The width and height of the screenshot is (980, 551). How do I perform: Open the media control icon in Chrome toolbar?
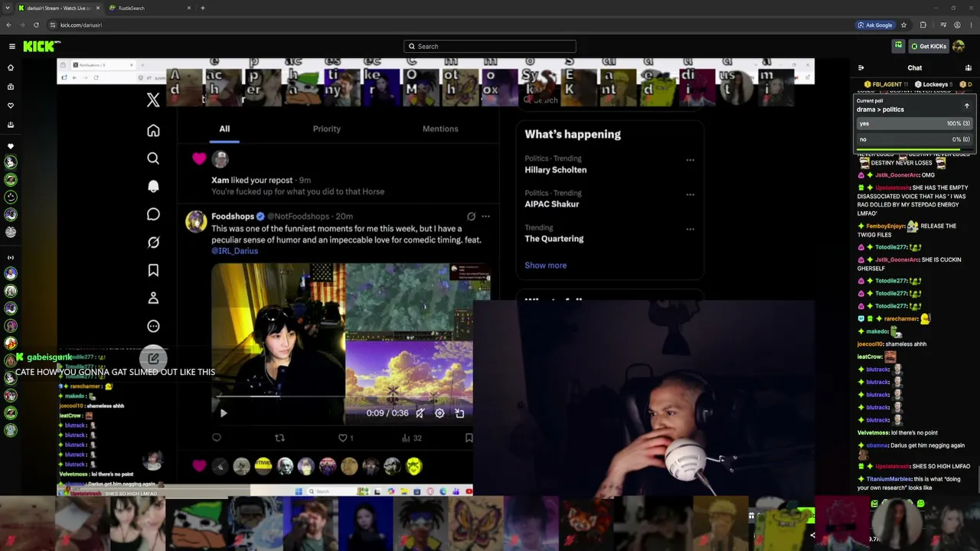(942, 24)
